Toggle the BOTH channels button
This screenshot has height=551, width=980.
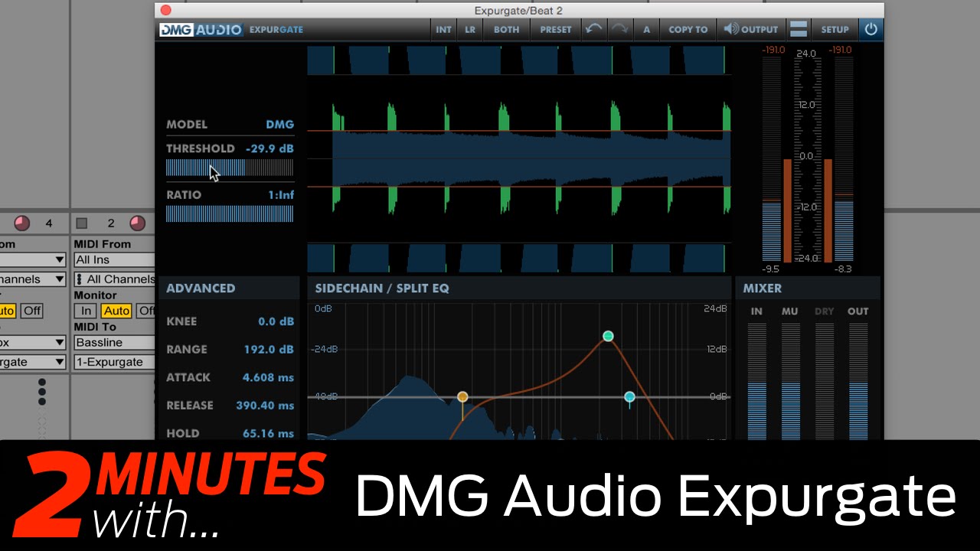pyautogui.click(x=506, y=29)
